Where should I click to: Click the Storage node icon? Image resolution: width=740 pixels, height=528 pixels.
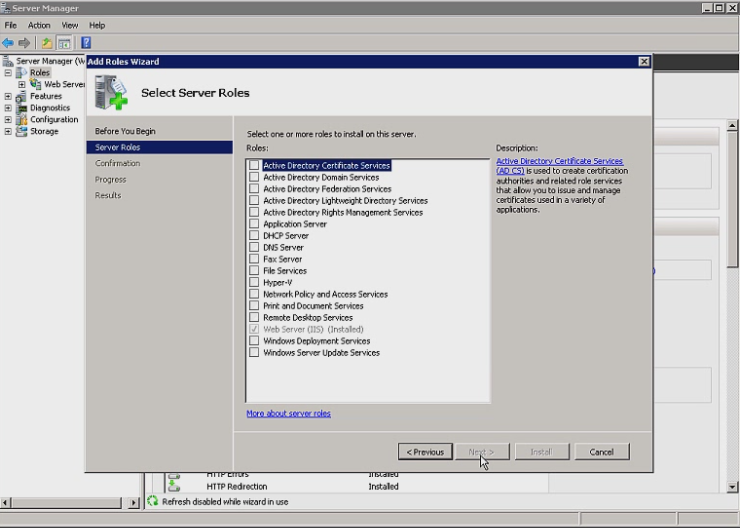(21, 132)
